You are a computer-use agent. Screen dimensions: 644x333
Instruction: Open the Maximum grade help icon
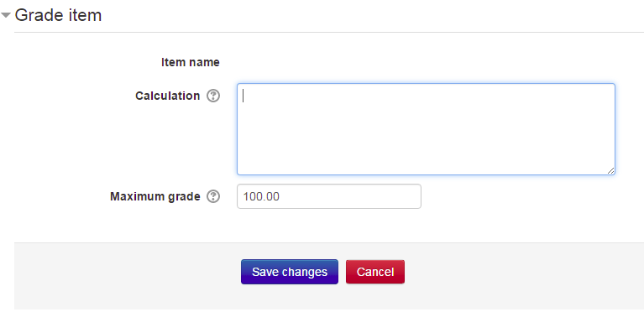pyautogui.click(x=213, y=197)
